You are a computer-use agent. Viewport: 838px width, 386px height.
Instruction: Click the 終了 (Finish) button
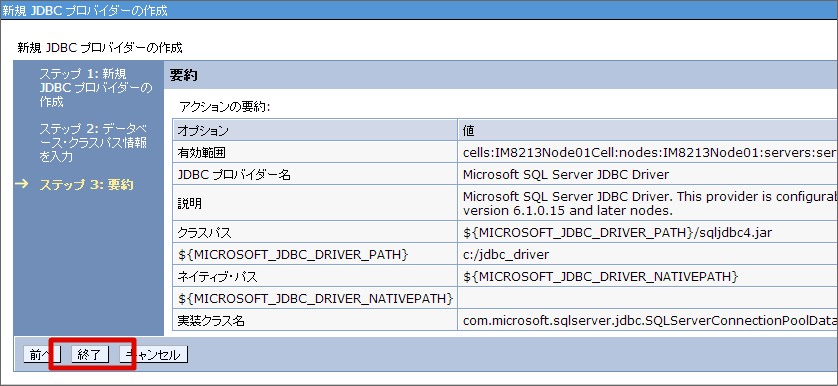(90, 355)
